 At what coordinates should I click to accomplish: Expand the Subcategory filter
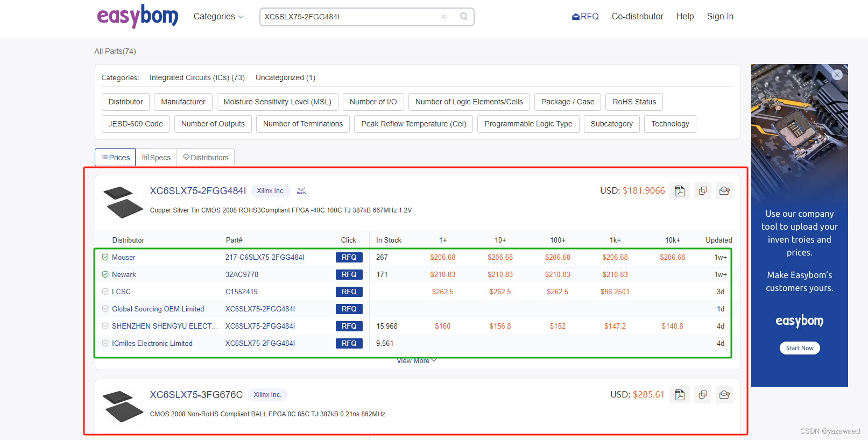(x=612, y=124)
